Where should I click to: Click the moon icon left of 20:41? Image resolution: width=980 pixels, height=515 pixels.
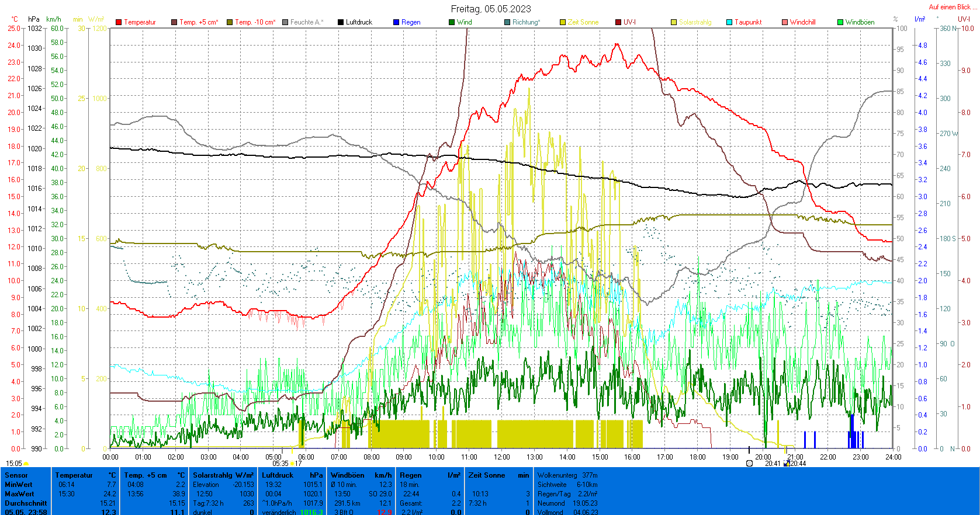click(749, 464)
